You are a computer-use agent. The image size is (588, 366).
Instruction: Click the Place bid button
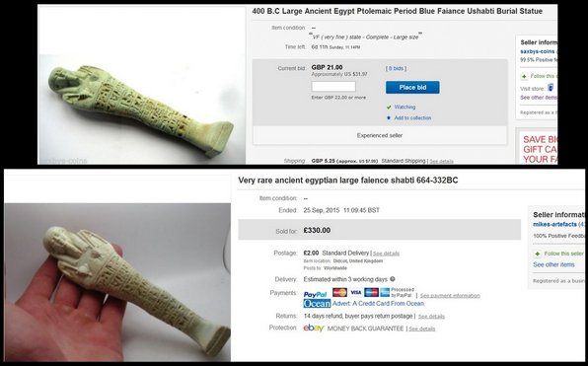tap(412, 88)
